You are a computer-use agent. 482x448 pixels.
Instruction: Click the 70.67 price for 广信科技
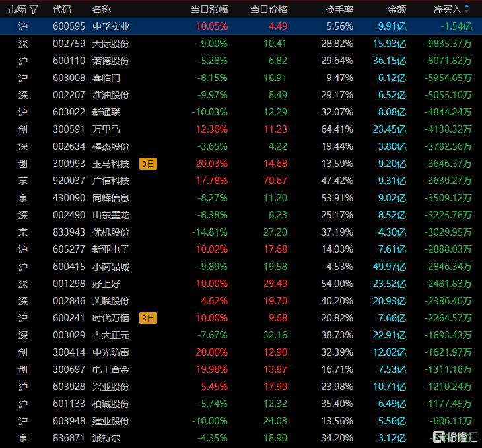[275, 181]
